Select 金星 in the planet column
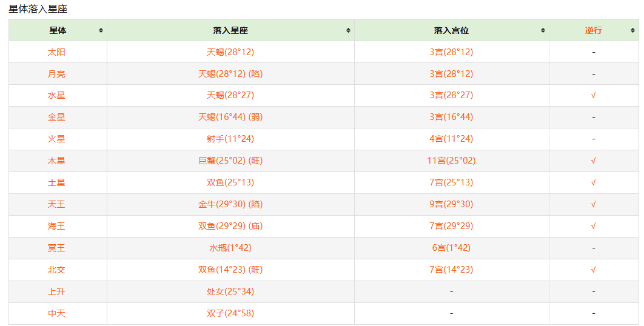The image size is (644, 326). pyautogui.click(x=56, y=117)
